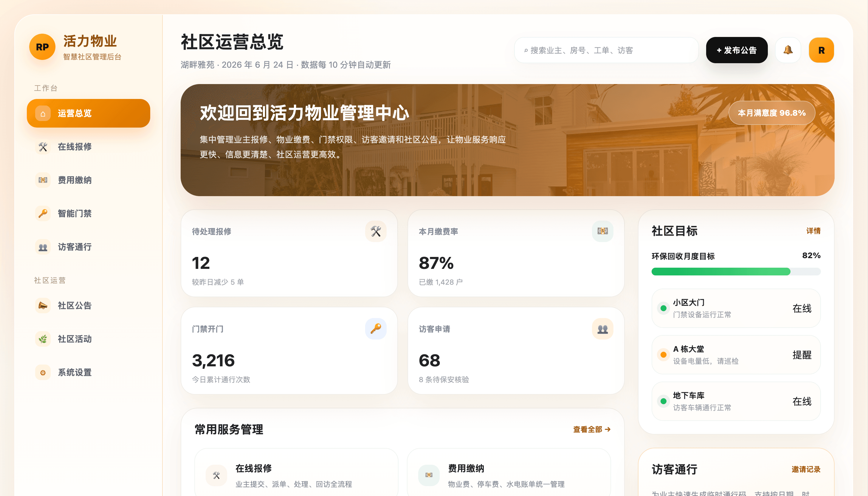868x496 pixels.
Task: Navigate to 访客通行 in sidebar
Action: pyautogui.click(x=89, y=247)
